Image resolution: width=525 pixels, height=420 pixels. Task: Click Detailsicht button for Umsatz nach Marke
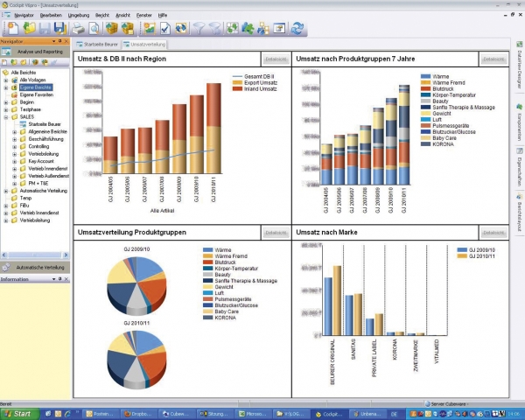click(493, 232)
